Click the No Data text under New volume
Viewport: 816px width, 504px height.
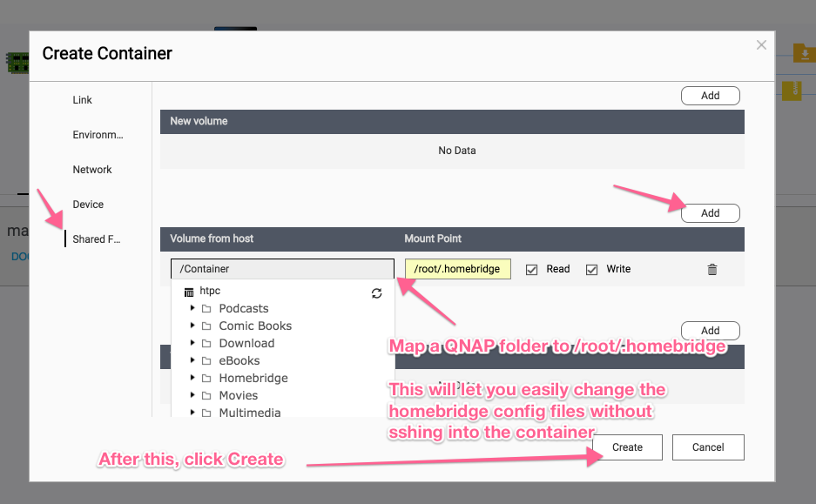(x=457, y=151)
